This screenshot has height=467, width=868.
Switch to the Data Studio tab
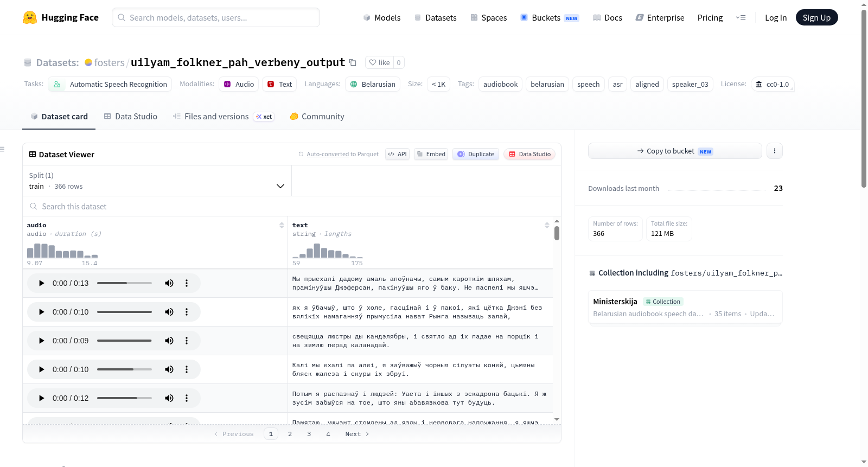[x=131, y=117]
